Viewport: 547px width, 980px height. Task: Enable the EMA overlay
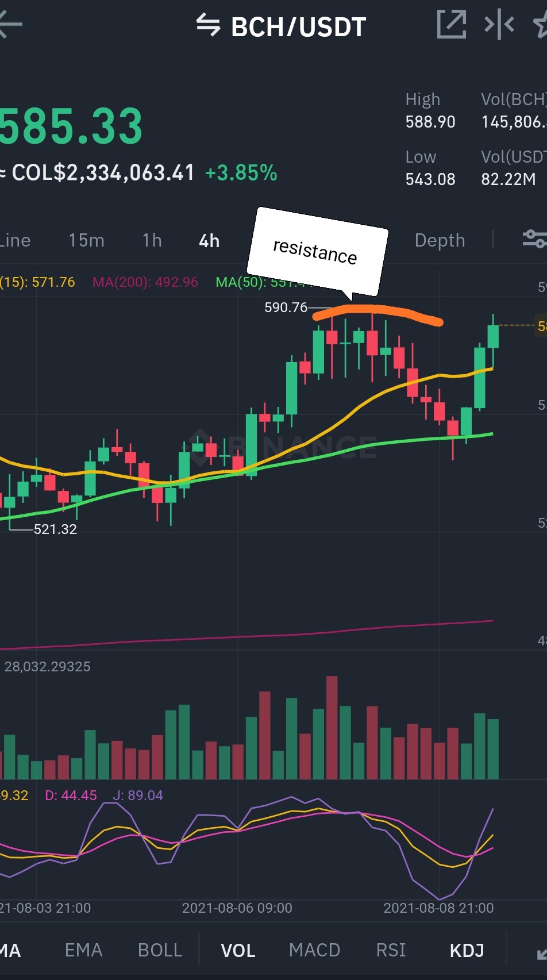[x=83, y=950]
